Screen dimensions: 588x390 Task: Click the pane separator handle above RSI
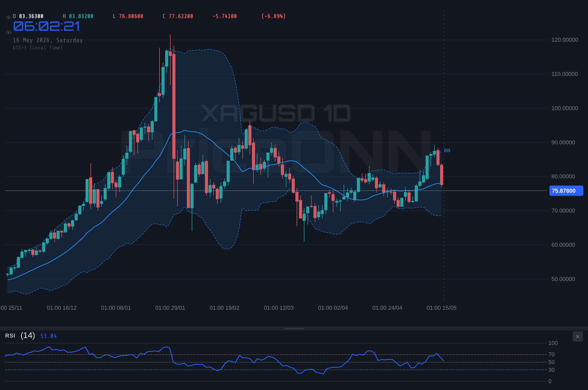pyautogui.click(x=294, y=329)
